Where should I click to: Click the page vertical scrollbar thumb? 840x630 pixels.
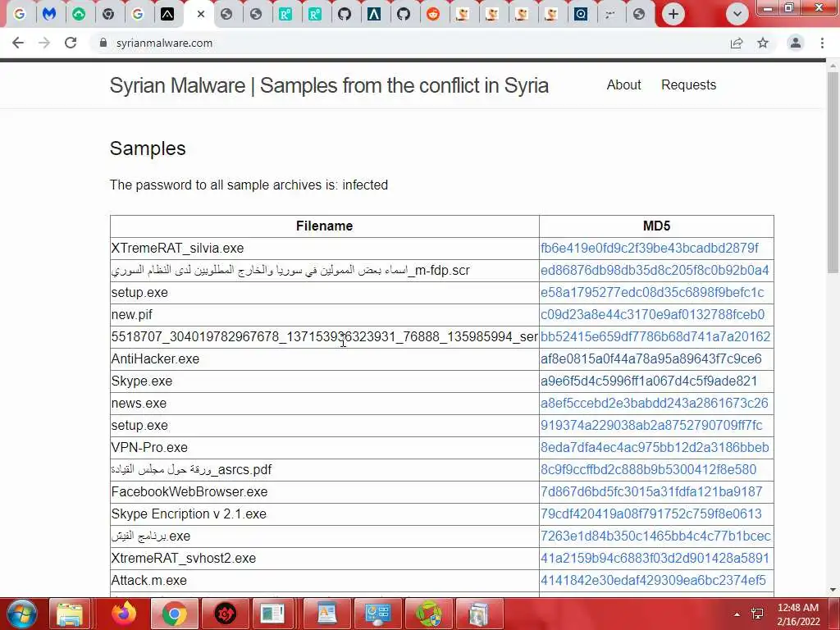pyautogui.click(x=833, y=171)
